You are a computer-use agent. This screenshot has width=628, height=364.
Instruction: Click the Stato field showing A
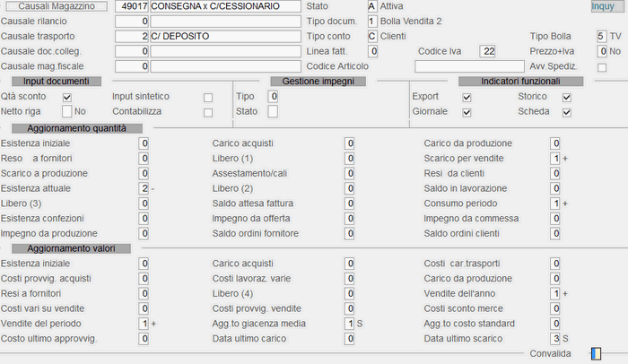(372, 6)
